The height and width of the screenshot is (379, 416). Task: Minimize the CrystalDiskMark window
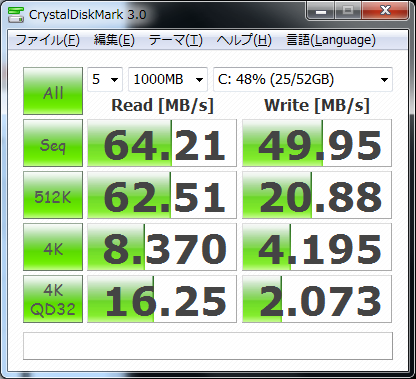pos(321,11)
